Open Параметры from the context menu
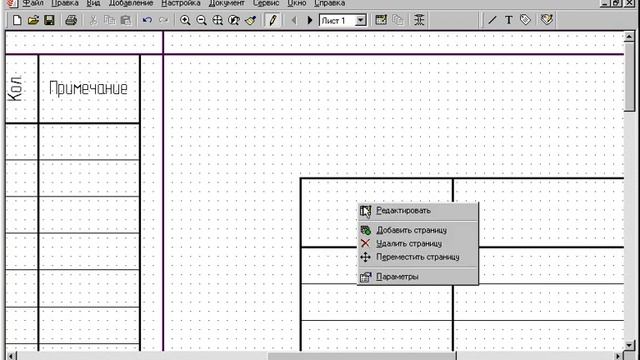The height and width of the screenshot is (360, 640). [x=418, y=277]
